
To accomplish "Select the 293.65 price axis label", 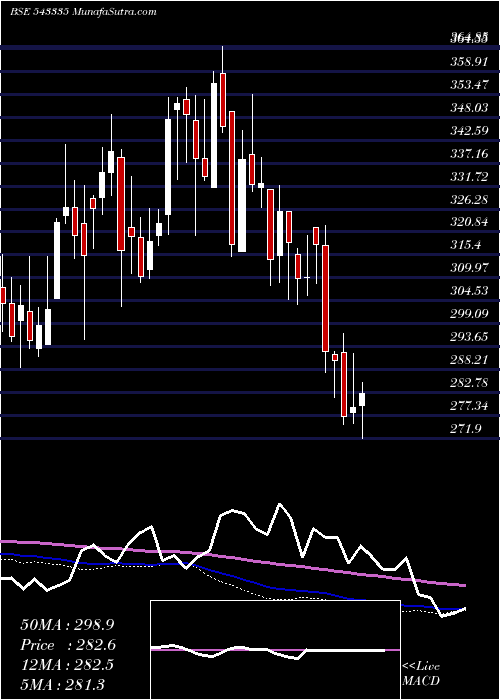I will tap(469, 337).
